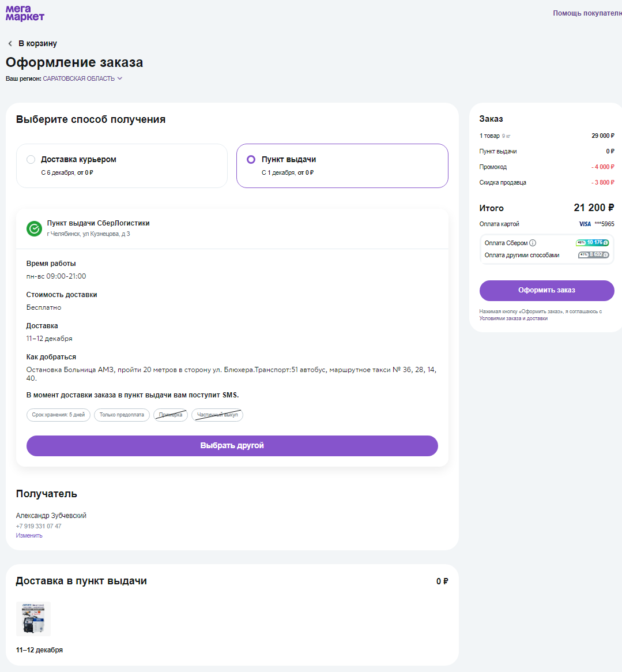
Task: Click Выбрать другой pickup point button
Action: (x=232, y=446)
